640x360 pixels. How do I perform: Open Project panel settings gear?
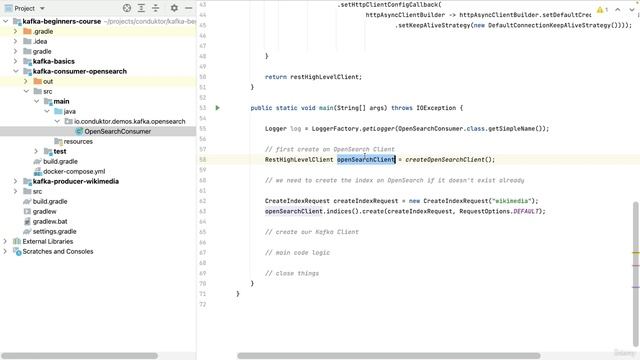tap(174, 8)
